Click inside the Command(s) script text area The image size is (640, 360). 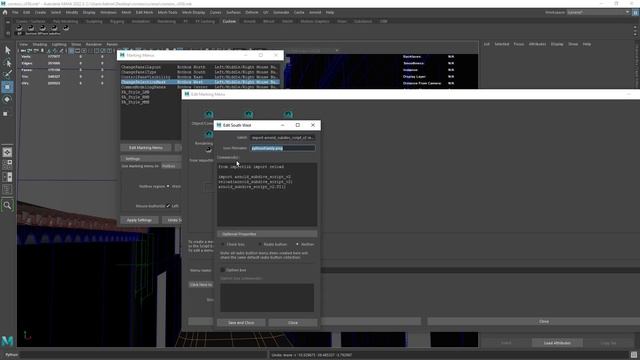267,194
